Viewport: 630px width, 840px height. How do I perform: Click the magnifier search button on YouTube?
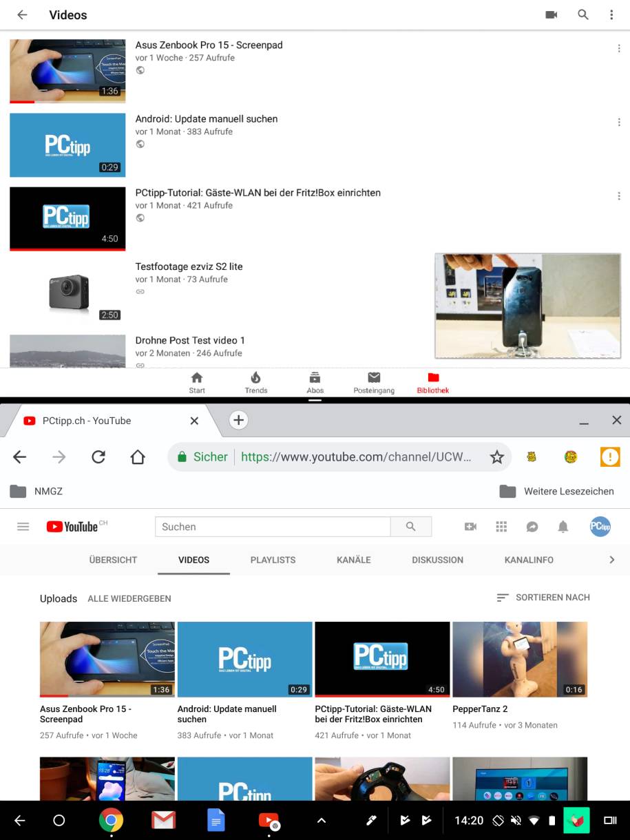point(411,527)
